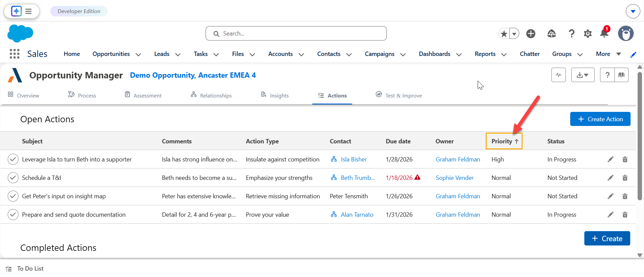This screenshot has height=277, width=644.
Task: Click the global create plus icon
Action: pyautogui.click(x=531, y=33)
